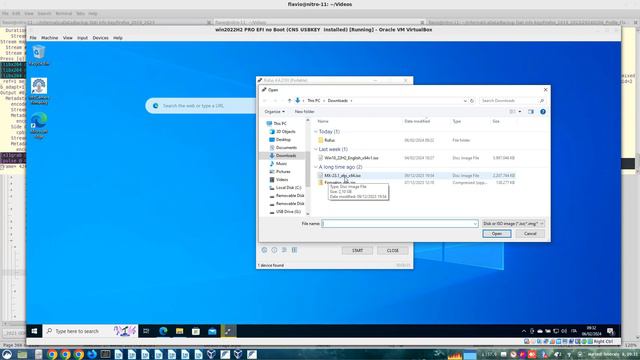Open the VirtualBox Input menu
The height and width of the screenshot is (360, 640).
(82, 38)
